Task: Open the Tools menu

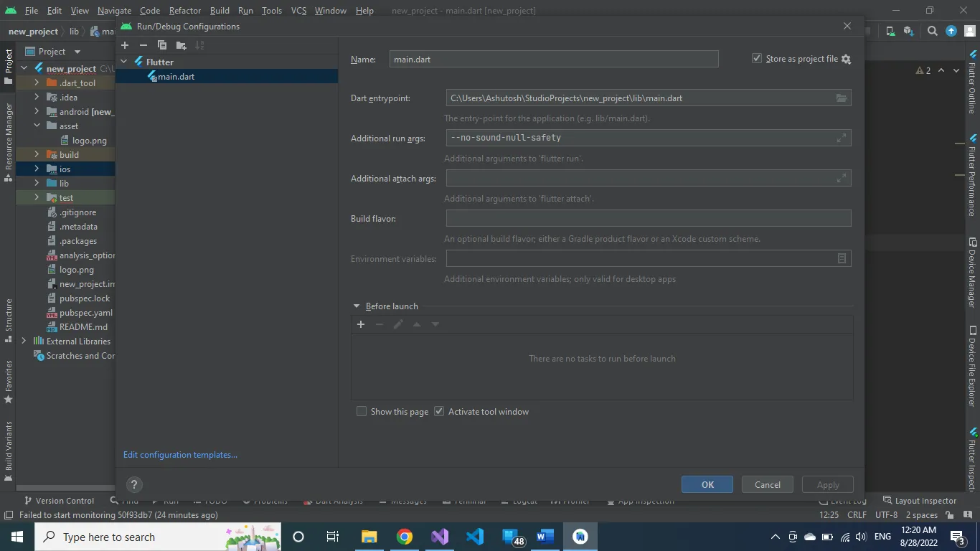Action: (x=272, y=11)
